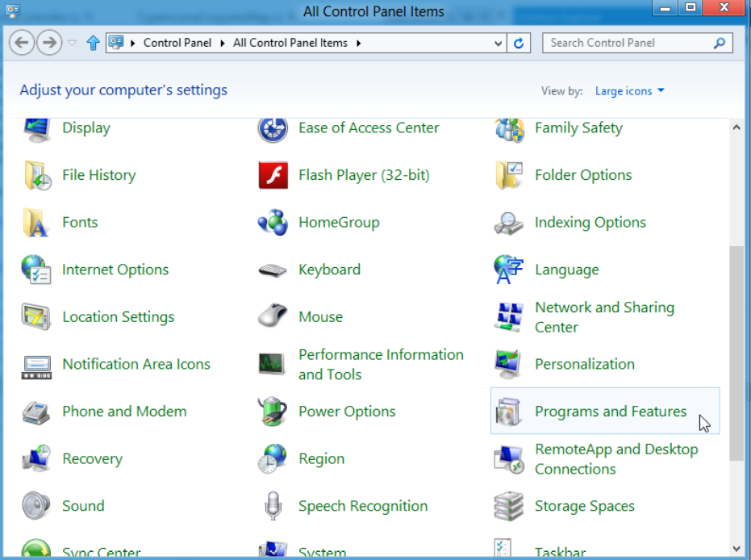The image size is (751, 560).
Task: Open the Fonts folder icon
Action: (x=36, y=223)
